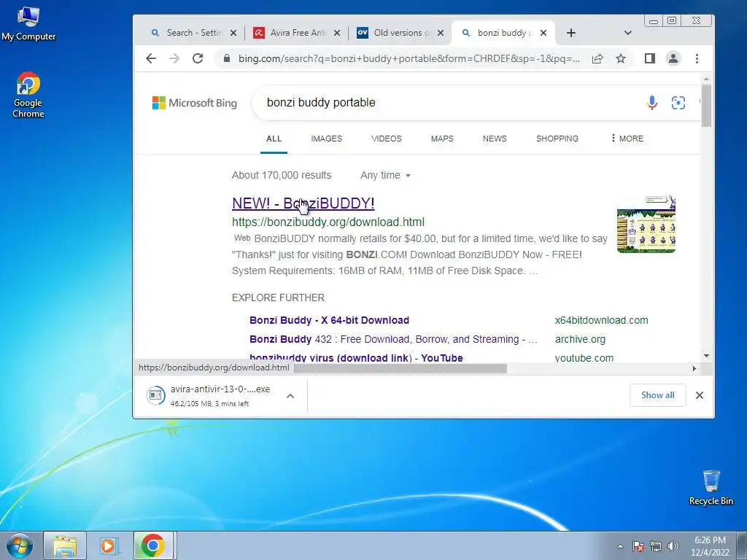Switch to MAPS search results
747x560 pixels.
442,139
